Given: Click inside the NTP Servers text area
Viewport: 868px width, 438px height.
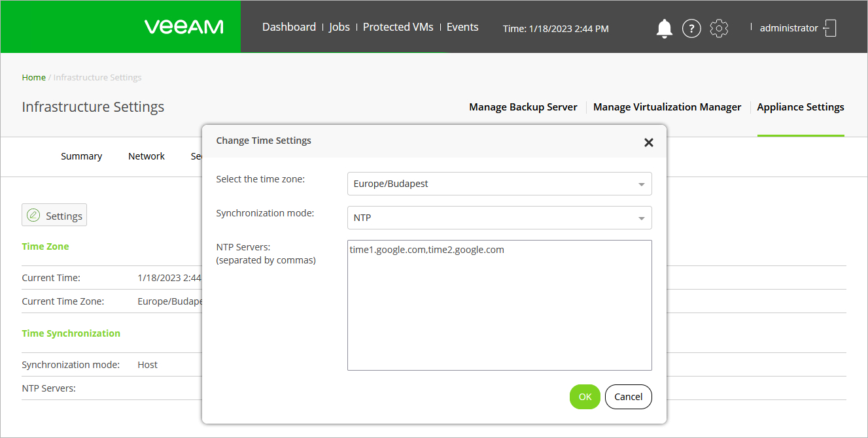Looking at the screenshot, I should tap(499, 305).
